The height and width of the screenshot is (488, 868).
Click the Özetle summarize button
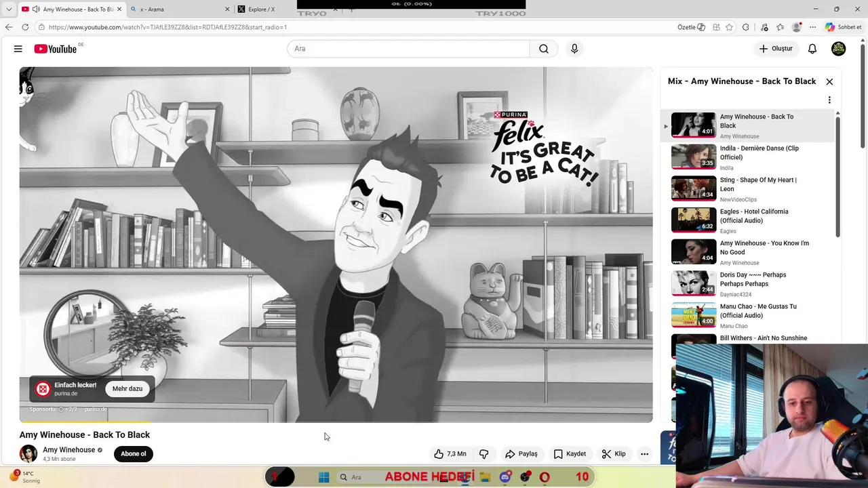click(691, 27)
